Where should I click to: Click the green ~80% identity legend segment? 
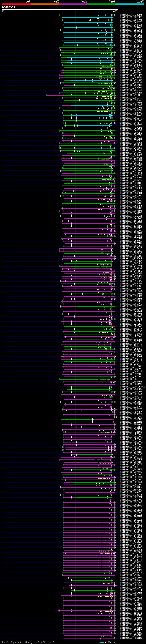(x=101, y=4)
